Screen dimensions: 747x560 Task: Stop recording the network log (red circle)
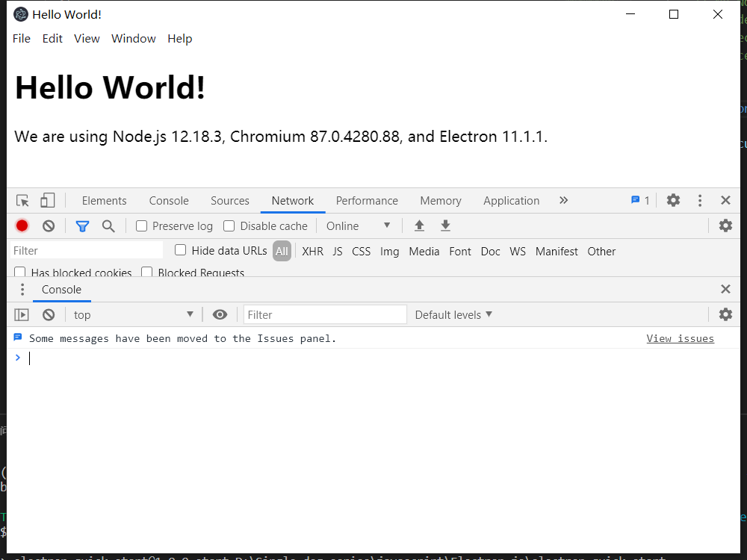coord(22,225)
